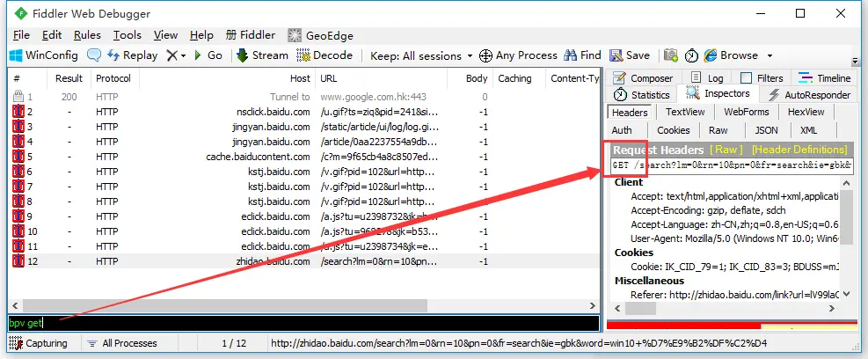868x359 pixels.
Task: Toggle Decode option in toolbar
Action: (325, 55)
